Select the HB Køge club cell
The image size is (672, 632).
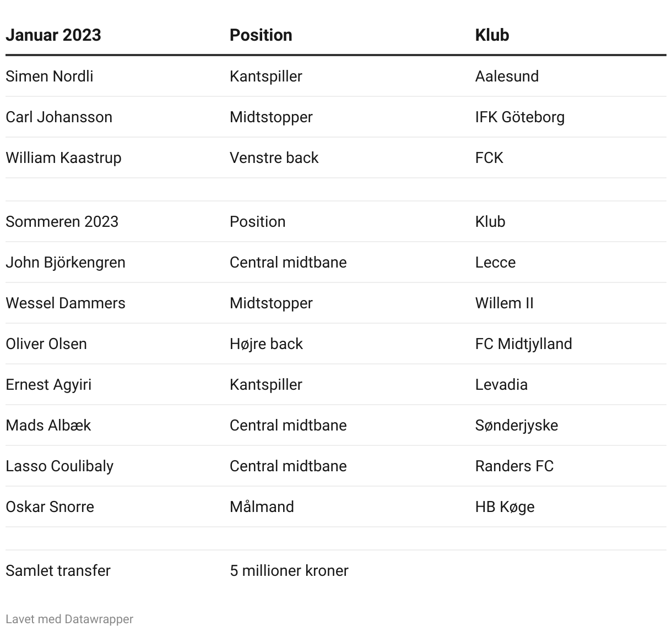(505, 506)
